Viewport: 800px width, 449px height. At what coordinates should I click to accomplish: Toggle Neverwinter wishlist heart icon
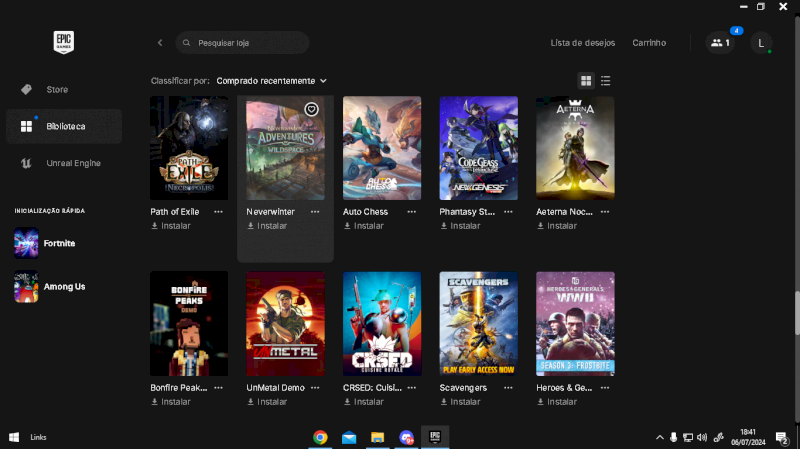point(311,109)
